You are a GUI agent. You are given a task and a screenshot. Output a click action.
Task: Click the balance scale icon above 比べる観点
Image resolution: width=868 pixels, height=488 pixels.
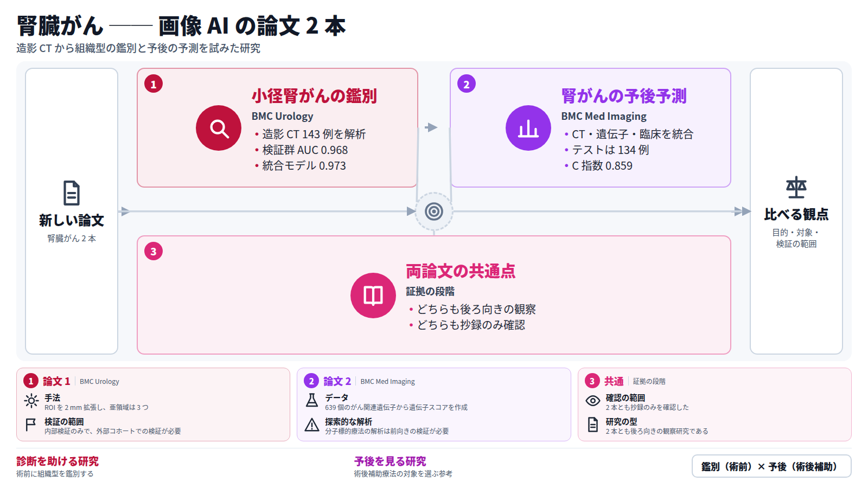[796, 188]
